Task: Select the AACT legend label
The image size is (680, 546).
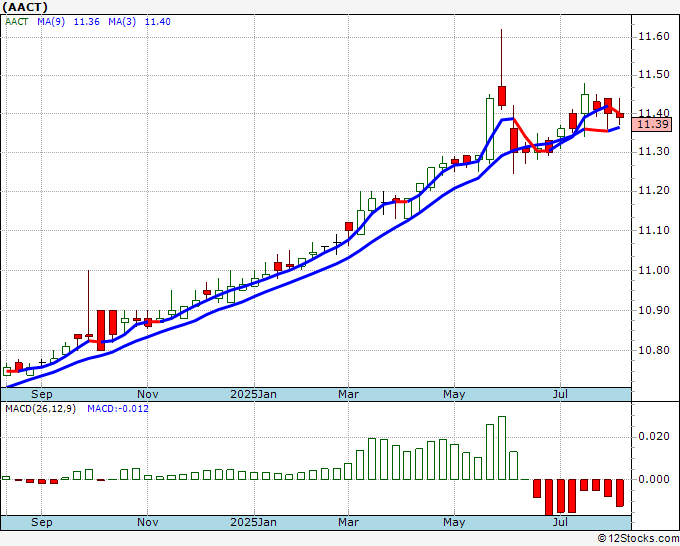Action: (16, 22)
